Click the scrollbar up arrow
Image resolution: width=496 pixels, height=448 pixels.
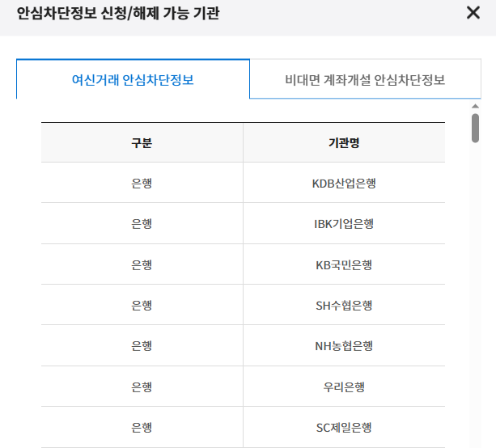coord(475,106)
